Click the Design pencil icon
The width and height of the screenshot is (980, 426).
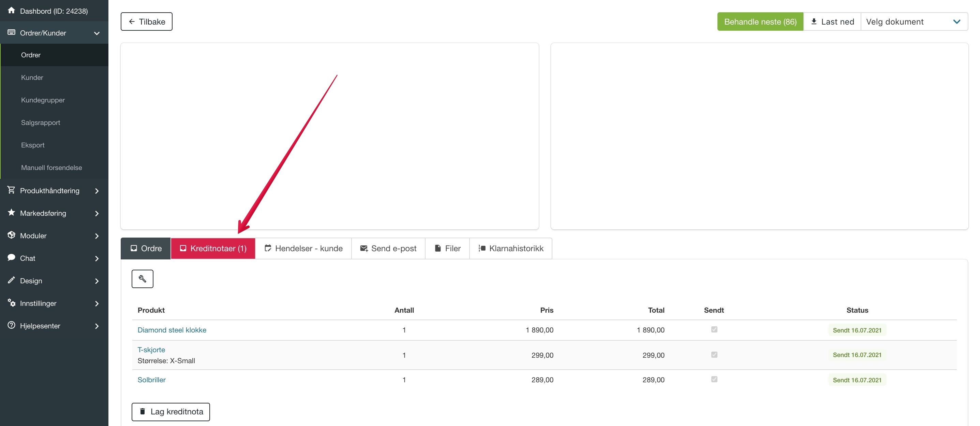(x=11, y=280)
